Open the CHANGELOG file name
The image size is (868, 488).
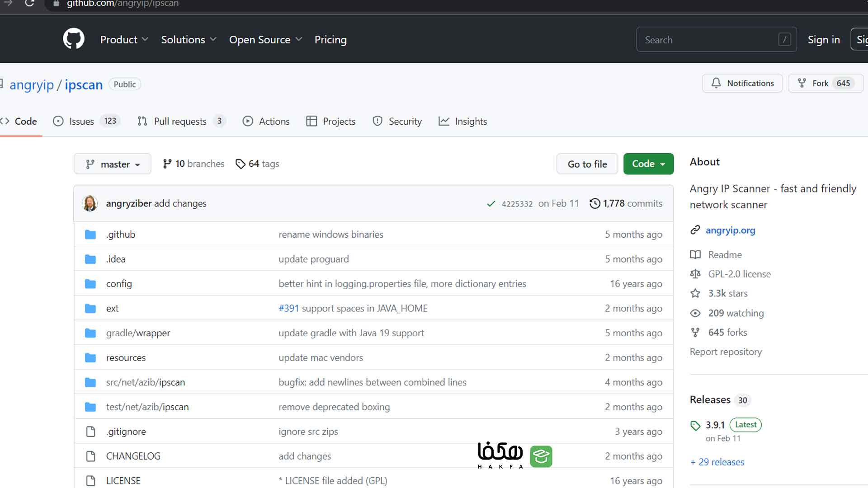click(133, 456)
